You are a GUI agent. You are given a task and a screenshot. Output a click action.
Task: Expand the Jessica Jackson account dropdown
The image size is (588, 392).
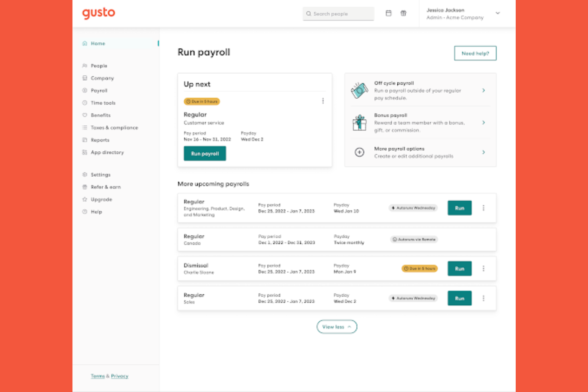(497, 13)
